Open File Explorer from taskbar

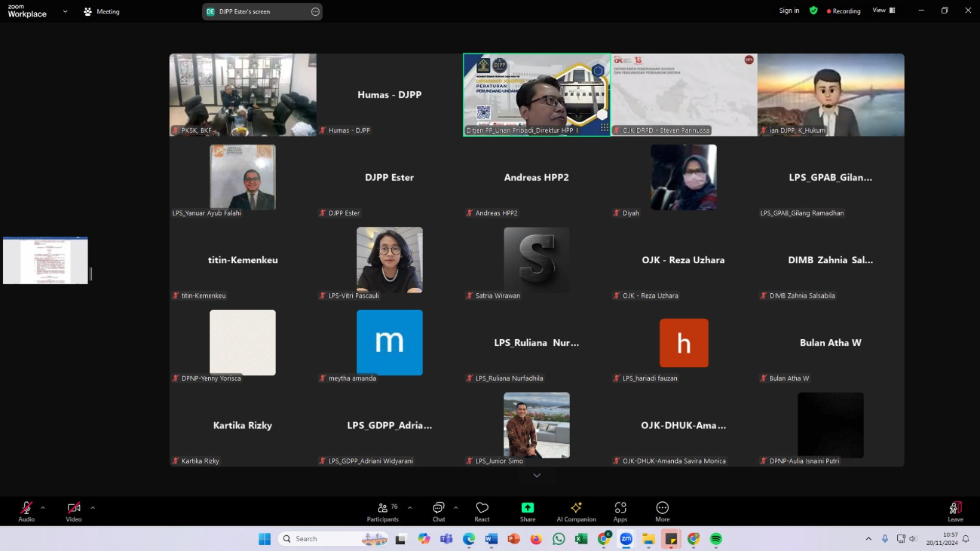click(x=648, y=539)
